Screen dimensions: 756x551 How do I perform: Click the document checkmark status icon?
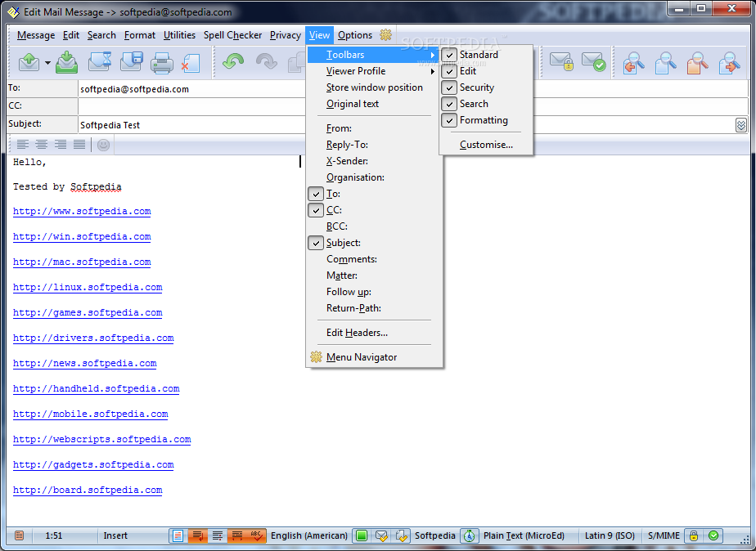pos(401,535)
